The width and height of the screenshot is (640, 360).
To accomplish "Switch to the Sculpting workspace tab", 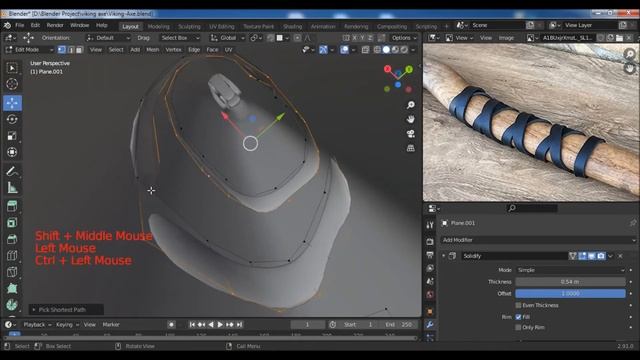I will 189,27.
